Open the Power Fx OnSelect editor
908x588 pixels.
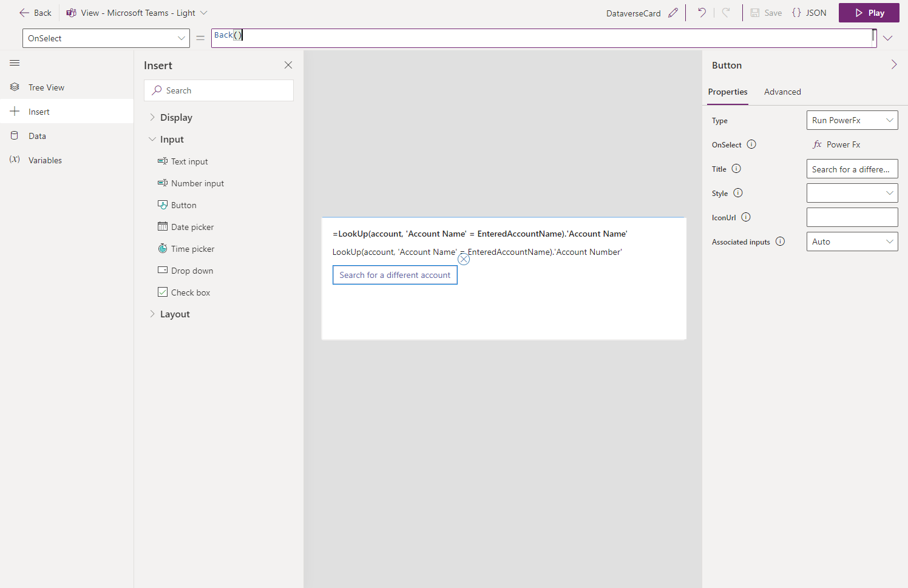coord(836,144)
